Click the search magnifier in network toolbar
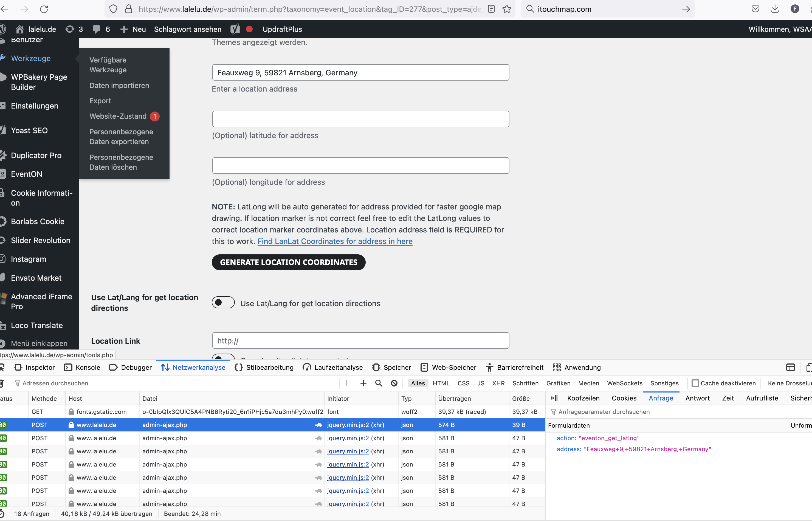Screen dimensions: 812x523 tap(379, 383)
